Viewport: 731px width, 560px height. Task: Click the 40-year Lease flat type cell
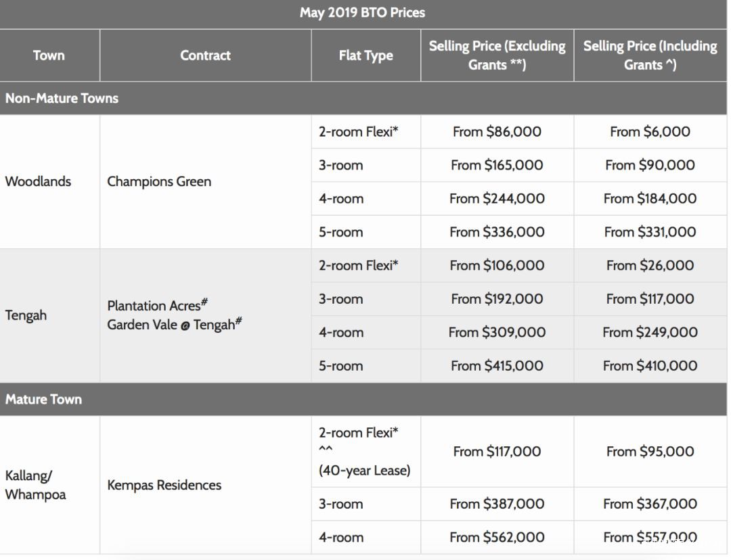point(364,470)
